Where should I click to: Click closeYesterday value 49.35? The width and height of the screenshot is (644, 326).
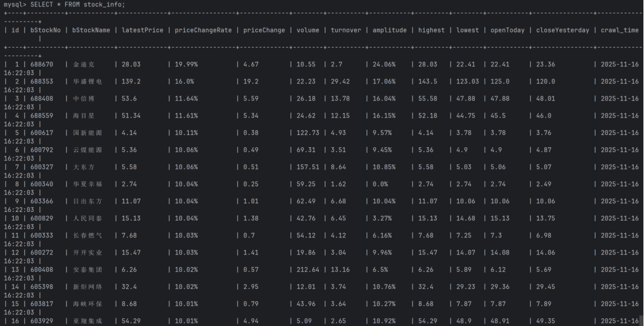coord(546,321)
